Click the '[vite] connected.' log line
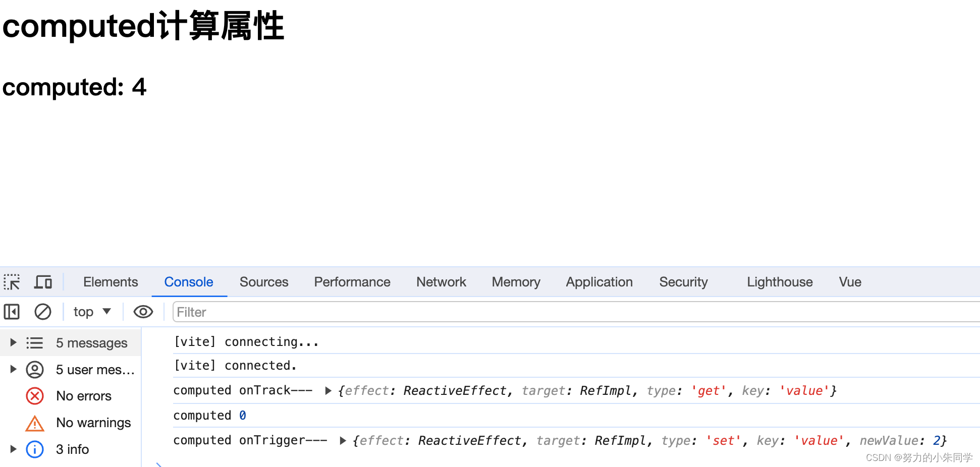 tap(235, 366)
